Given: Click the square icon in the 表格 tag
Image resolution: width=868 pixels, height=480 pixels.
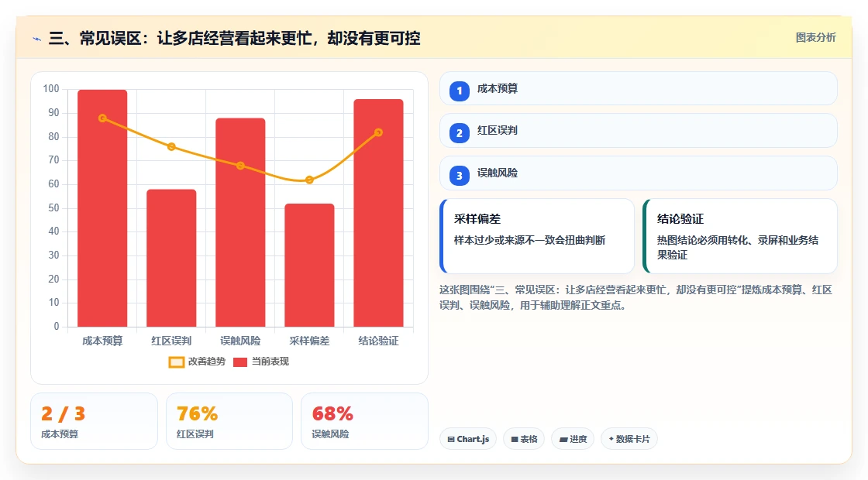Looking at the screenshot, I should pyautogui.click(x=515, y=439).
